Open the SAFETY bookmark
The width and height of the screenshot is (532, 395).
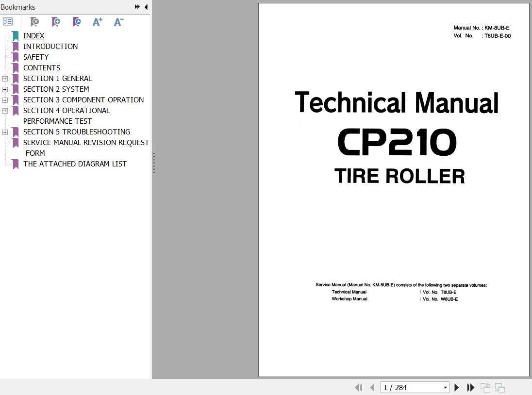click(x=36, y=57)
